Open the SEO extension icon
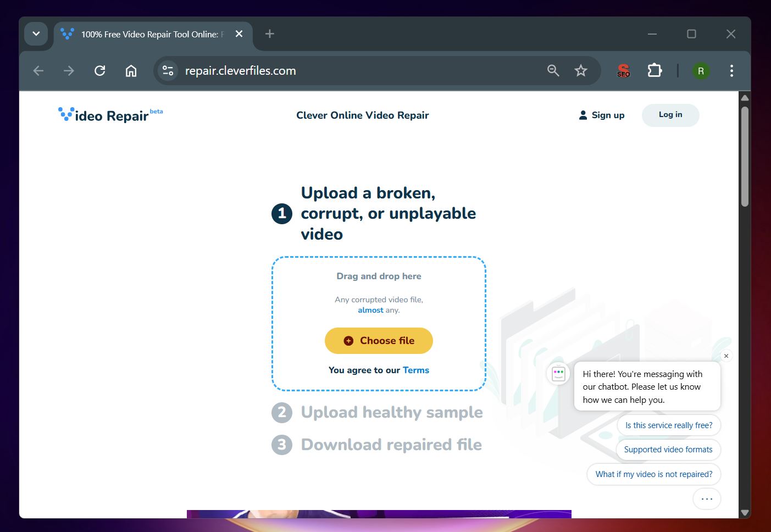This screenshot has height=532, width=771. pos(624,71)
